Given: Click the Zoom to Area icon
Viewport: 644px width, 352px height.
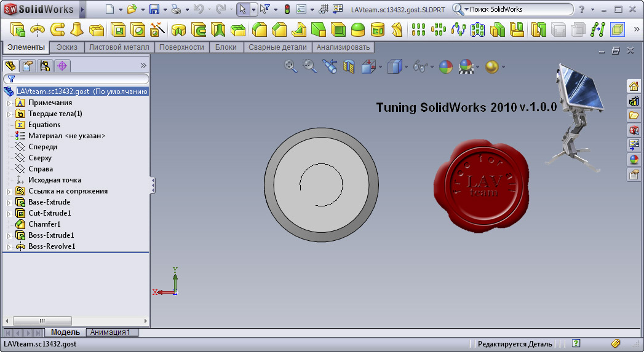Looking at the screenshot, I should [310, 66].
